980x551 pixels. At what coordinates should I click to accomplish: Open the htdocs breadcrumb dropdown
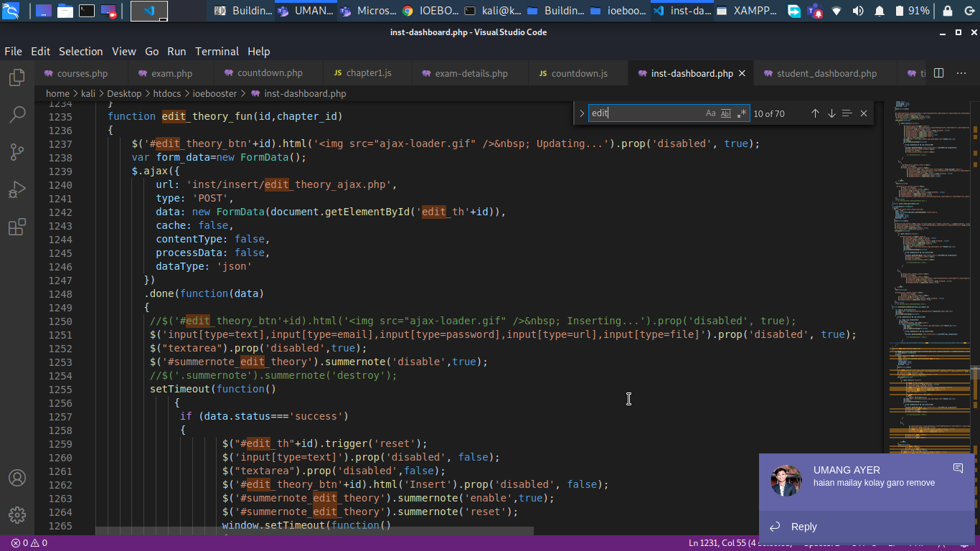click(167, 93)
